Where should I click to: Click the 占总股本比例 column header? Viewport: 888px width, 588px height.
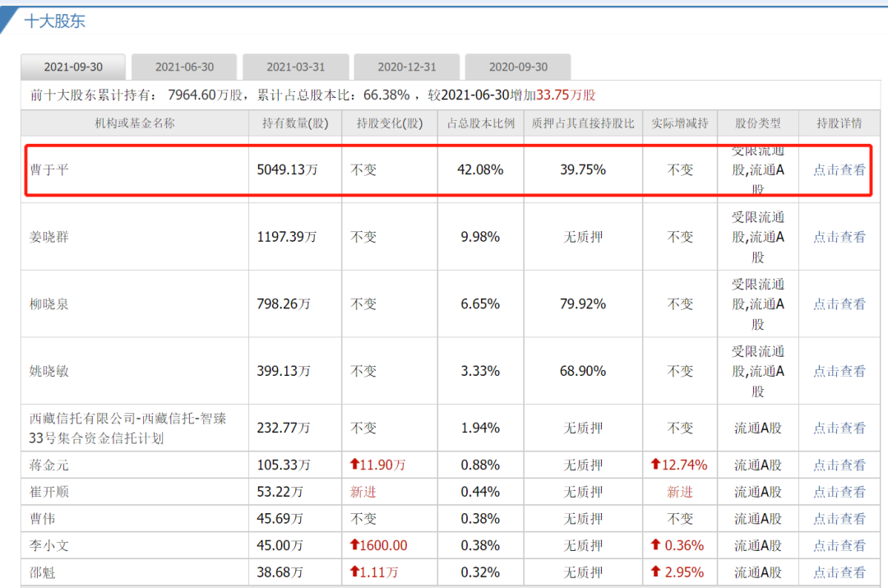(481, 123)
